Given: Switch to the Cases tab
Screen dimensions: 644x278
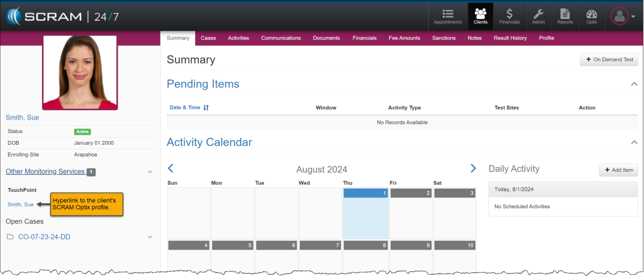Looking at the screenshot, I should pyautogui.click(x=208, y=38).
